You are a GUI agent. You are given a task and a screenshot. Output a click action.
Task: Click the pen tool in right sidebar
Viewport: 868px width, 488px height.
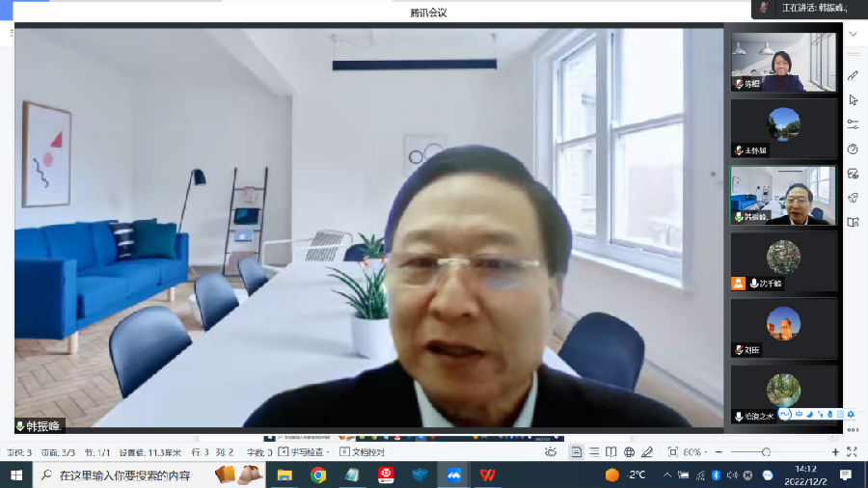[853, 75]
